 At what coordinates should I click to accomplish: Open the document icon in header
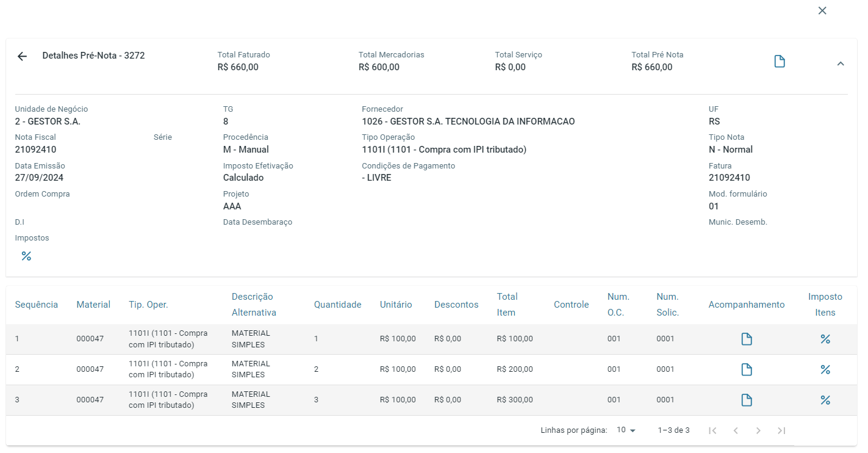click(x=779, y=62)
